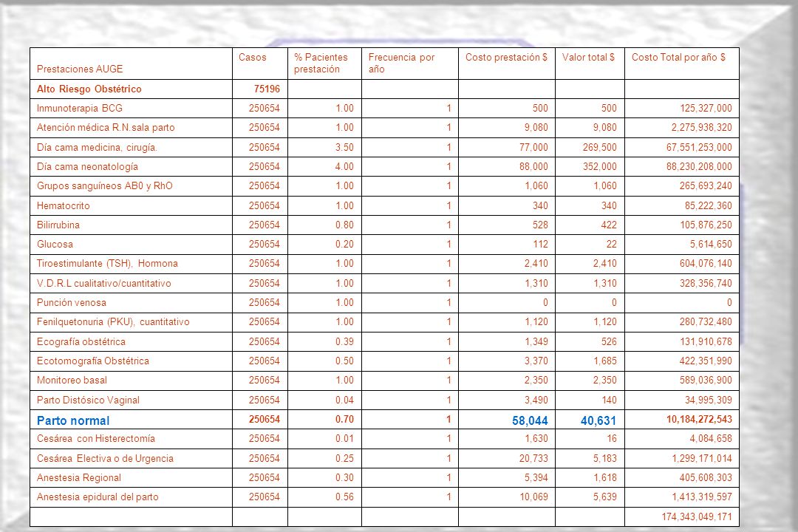
Task: Click the blue cost value 58,044
Action: click(x=530, y=420)
